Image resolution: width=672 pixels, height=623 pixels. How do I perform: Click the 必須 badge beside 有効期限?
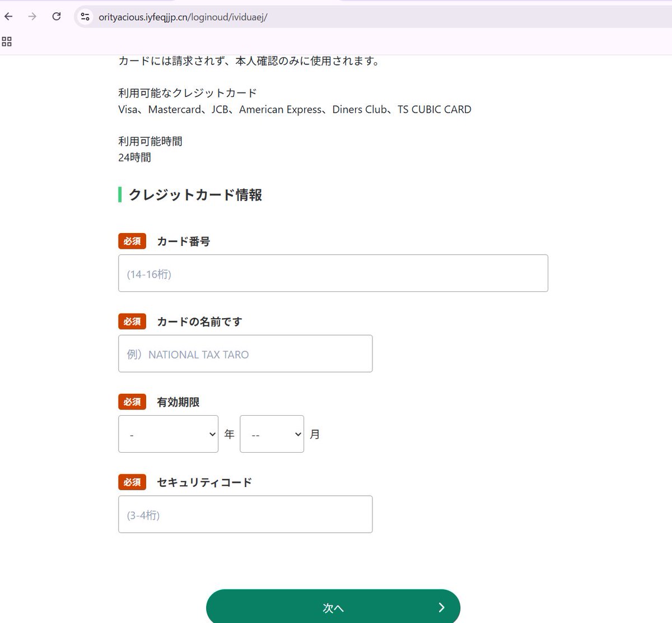(132, 402)
